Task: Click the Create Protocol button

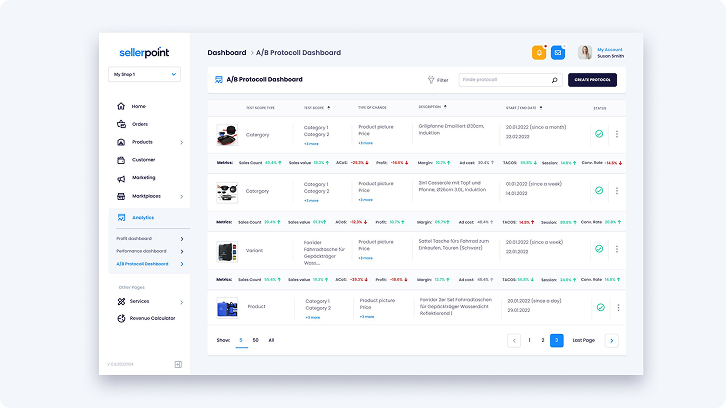Action: [x=592, y=80]
